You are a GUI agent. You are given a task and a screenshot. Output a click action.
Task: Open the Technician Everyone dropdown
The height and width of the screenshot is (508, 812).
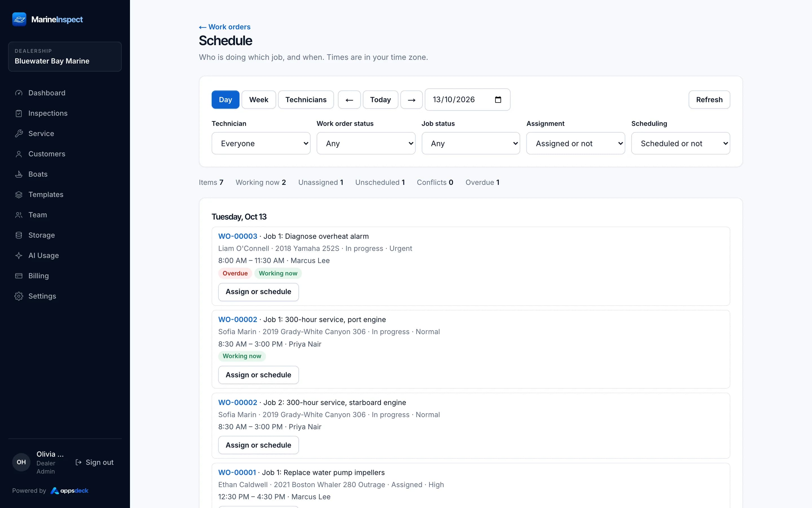click(261, 143)
